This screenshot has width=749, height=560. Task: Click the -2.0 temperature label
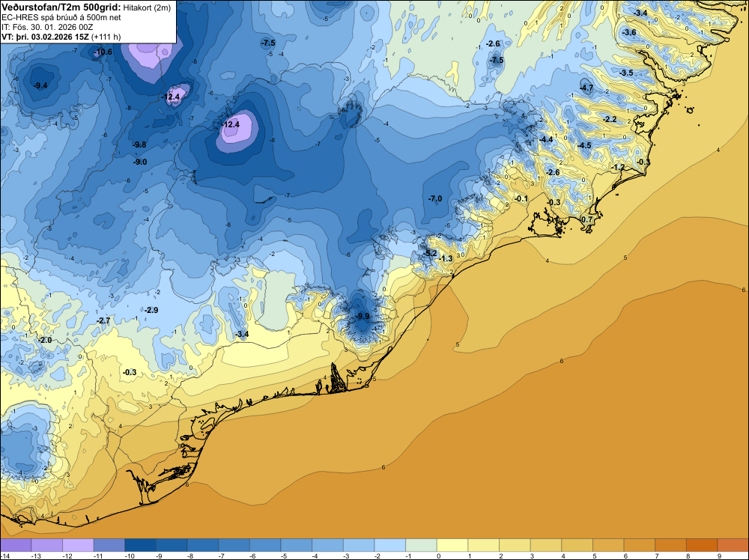pyautogui.click(x=45, y=341)
